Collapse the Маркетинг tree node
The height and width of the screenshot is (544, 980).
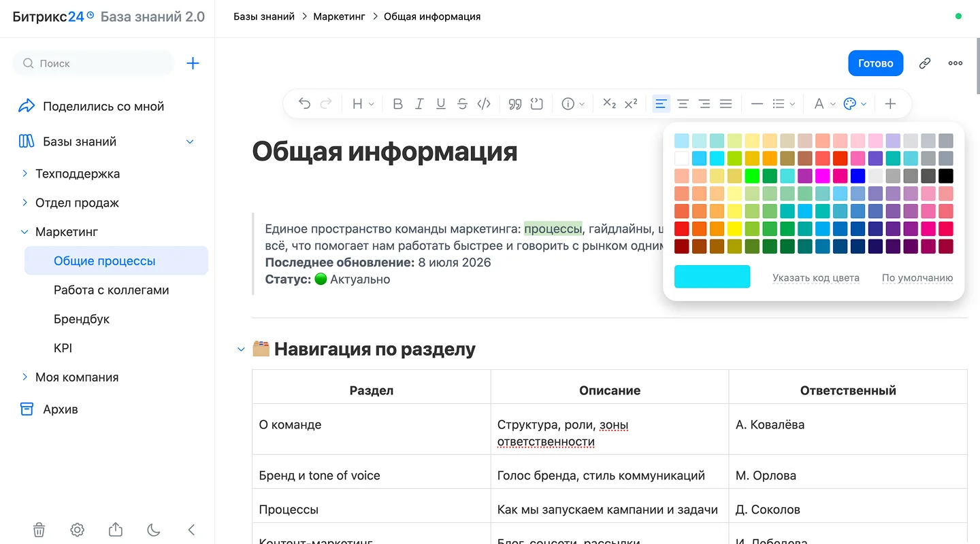(25, 232)
